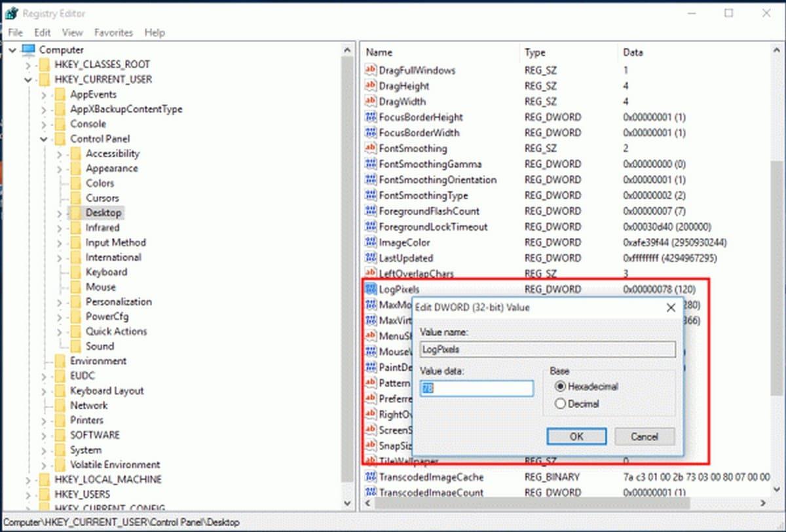The image size is (786, 532).
Task: Click the LogPixels DWORD icon
Action: click(371, 289)
